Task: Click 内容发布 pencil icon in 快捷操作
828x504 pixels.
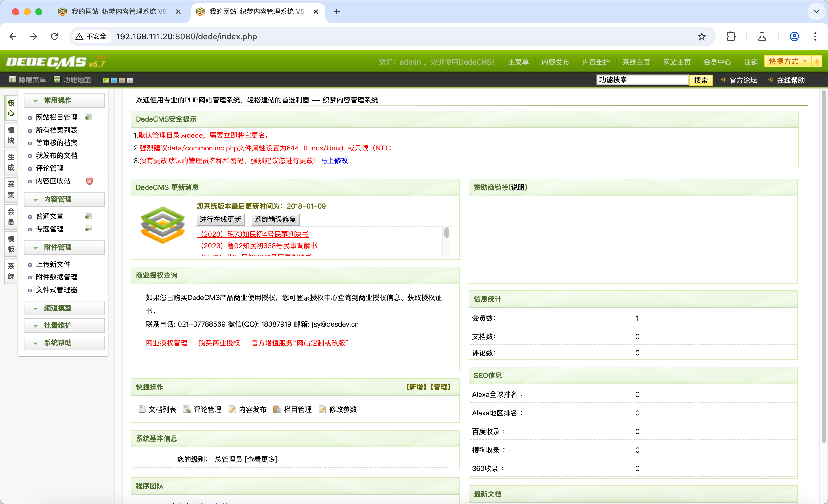Action: coord(232,409)
